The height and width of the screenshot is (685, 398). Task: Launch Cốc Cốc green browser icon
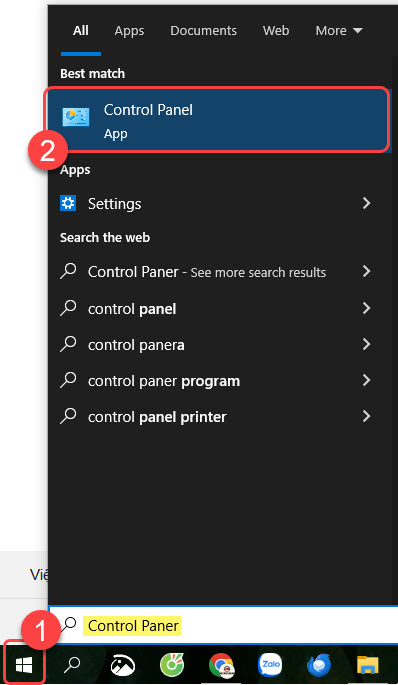172,665
